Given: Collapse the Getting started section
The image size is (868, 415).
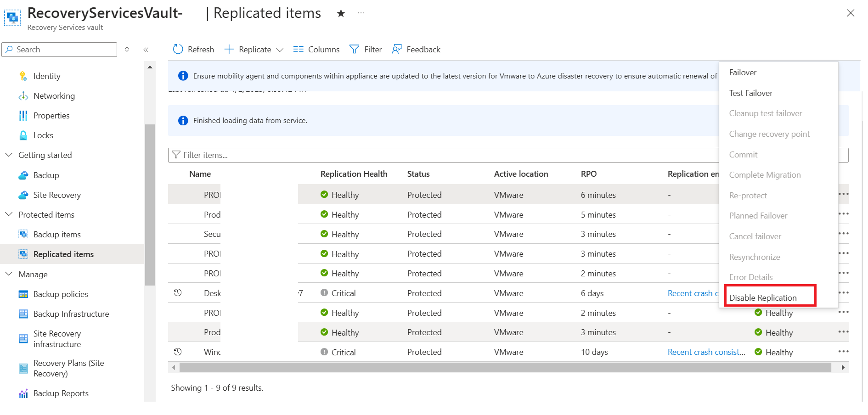Looking at the screenshot, I should click(x=9, y=155).
